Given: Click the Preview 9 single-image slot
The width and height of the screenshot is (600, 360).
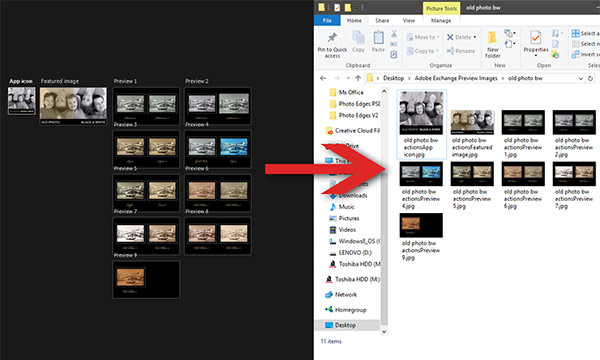Looking at the screenshot, I should [x=146, y=279].
